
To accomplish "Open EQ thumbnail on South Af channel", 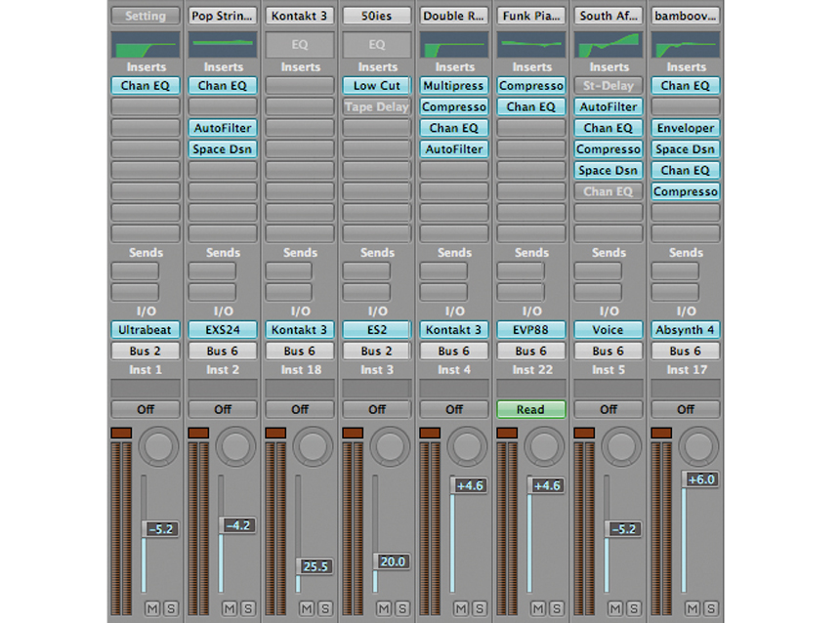I will (609, 45).
